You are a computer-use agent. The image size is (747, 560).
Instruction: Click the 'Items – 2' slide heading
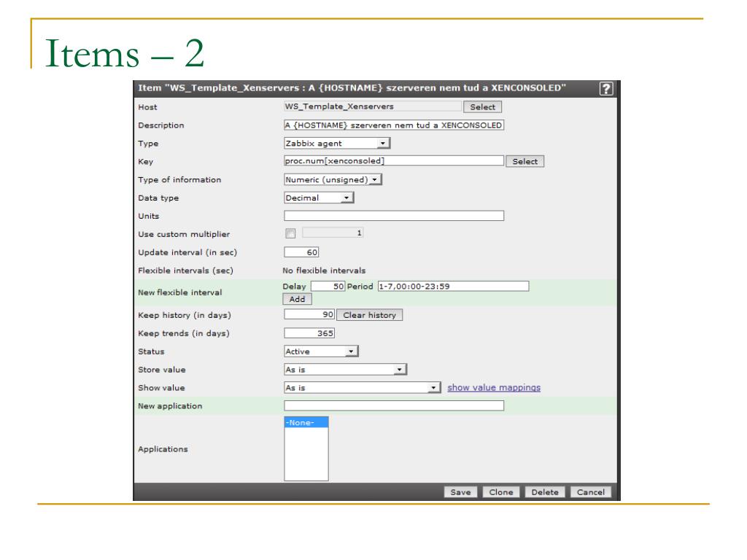pos(124,52)
